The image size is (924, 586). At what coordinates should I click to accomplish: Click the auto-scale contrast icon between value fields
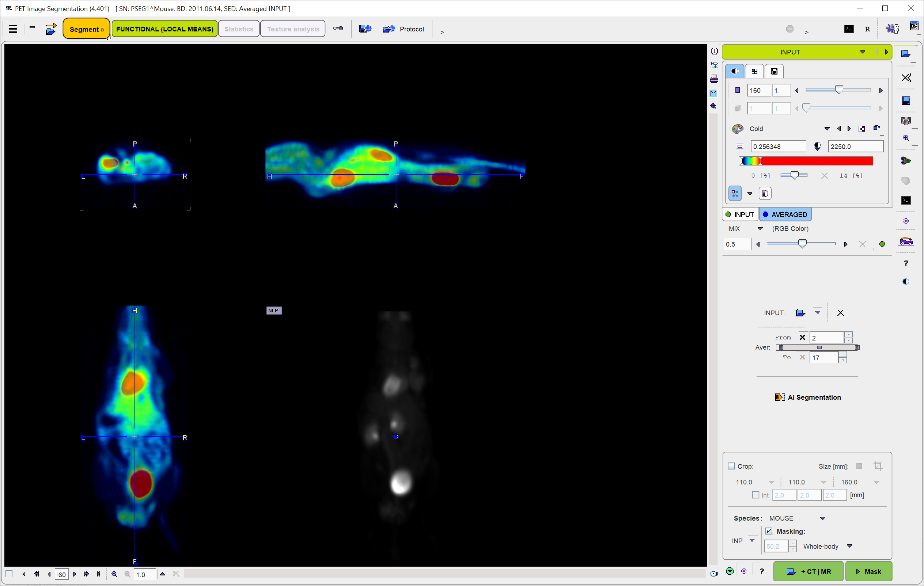817,146
